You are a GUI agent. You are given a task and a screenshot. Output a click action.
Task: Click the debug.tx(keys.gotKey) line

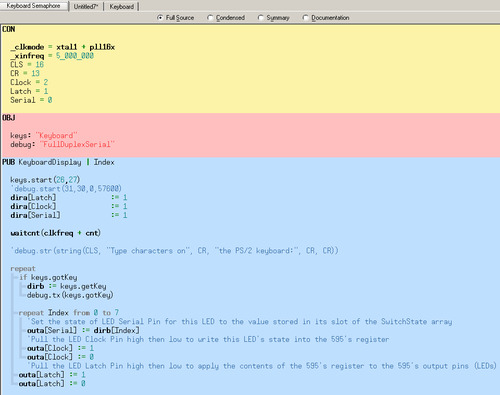pos(70,295)
